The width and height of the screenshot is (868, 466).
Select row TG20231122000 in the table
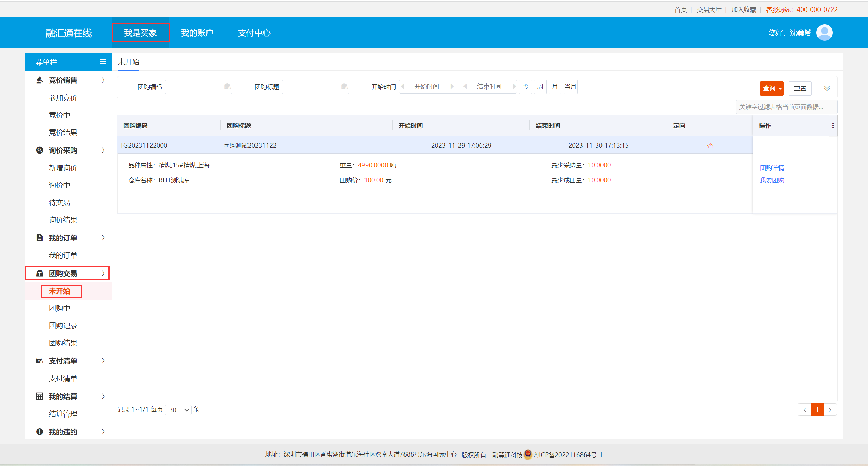[x=435, y=145]
